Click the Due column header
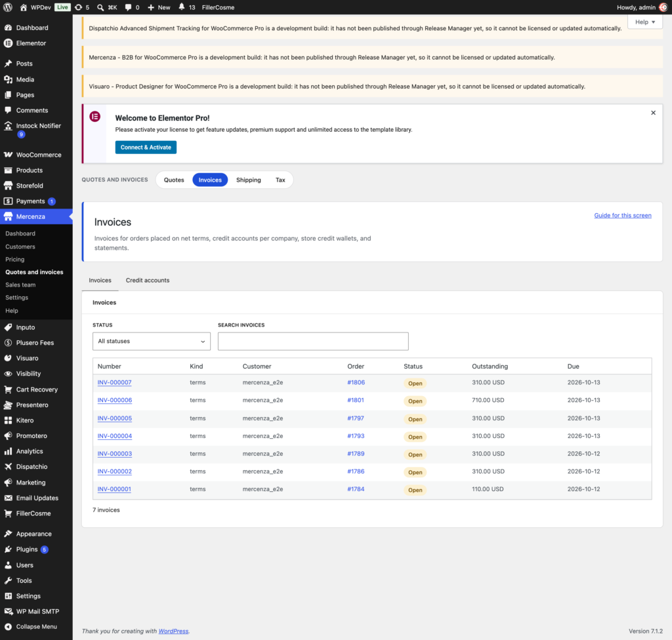 click(x=573, y=367)
